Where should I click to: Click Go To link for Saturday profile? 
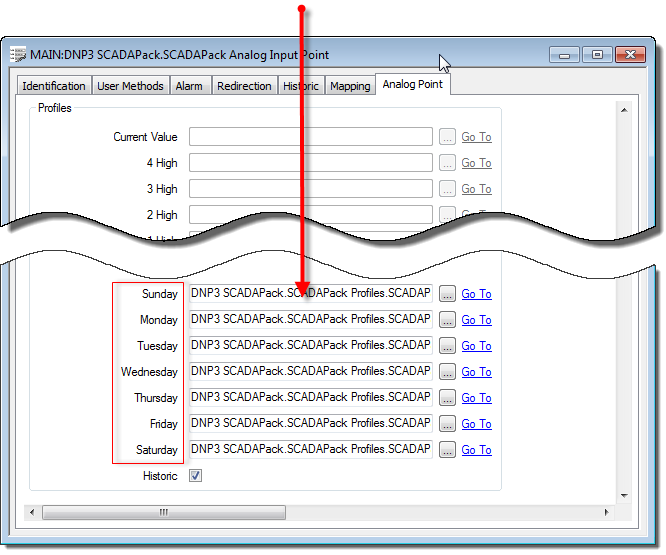coord(476,450)
